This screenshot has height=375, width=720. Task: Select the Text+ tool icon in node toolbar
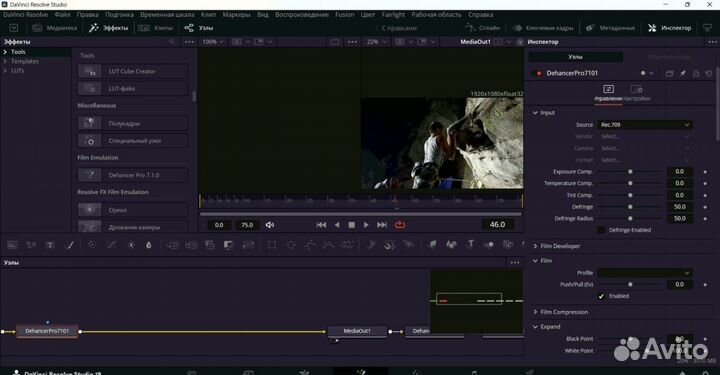click(x=50, y=245)
